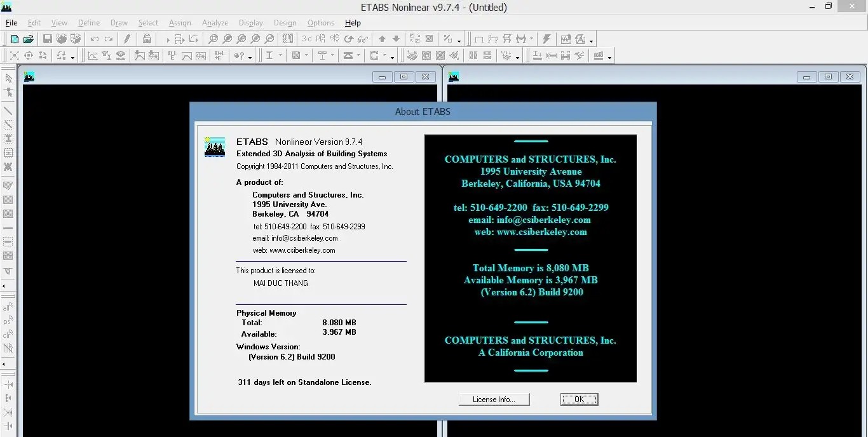Click the OK button in the About dialog
This screenshot has width=868, height=437.
(578, 399)
